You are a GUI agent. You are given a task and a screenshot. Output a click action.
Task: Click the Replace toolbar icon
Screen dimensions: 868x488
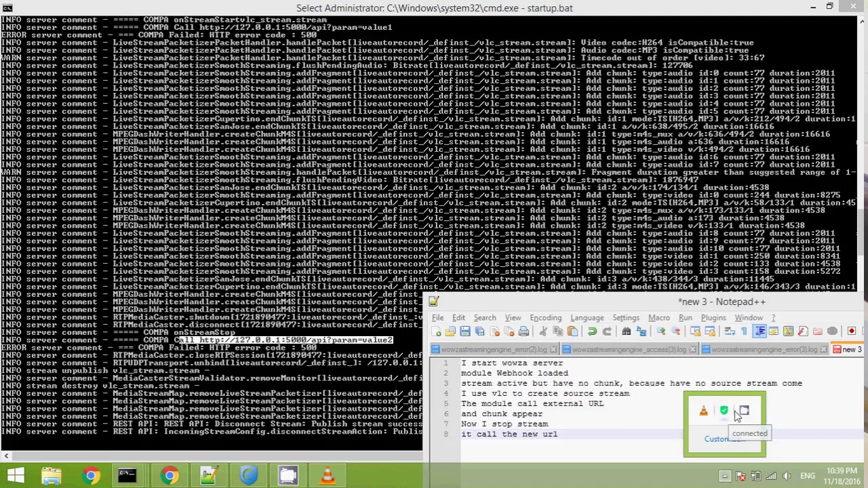point(642,331)
